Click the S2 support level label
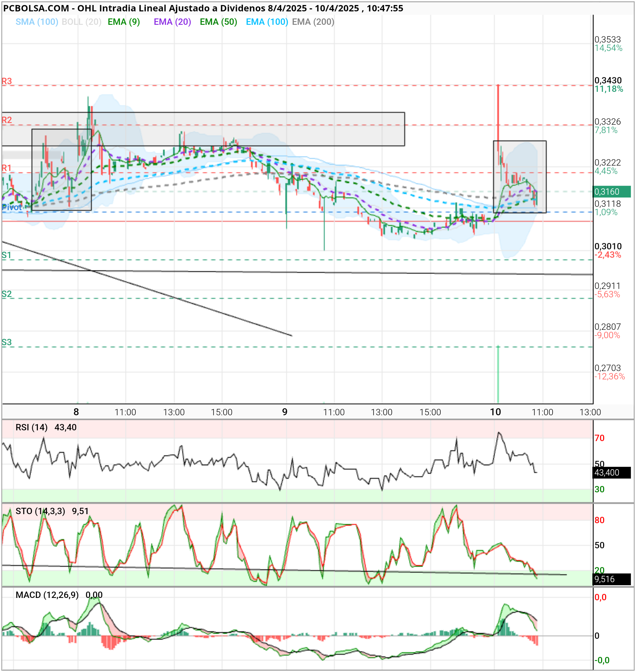The width and height of the screenshot is (636, 672). [6, 294]
